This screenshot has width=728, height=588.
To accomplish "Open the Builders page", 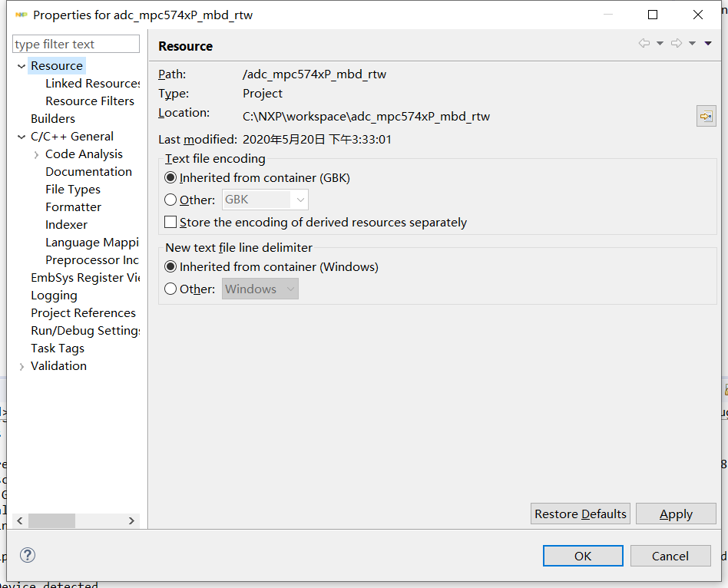I will [x=53, y=119].
